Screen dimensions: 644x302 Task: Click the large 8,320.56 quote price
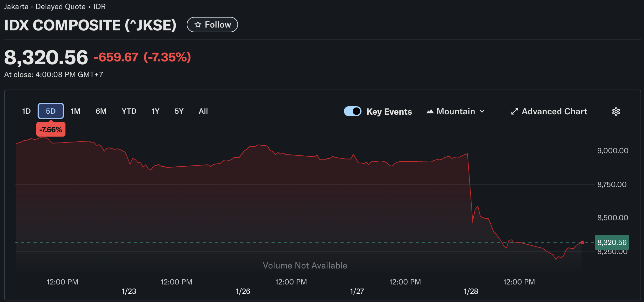(46, 57)
